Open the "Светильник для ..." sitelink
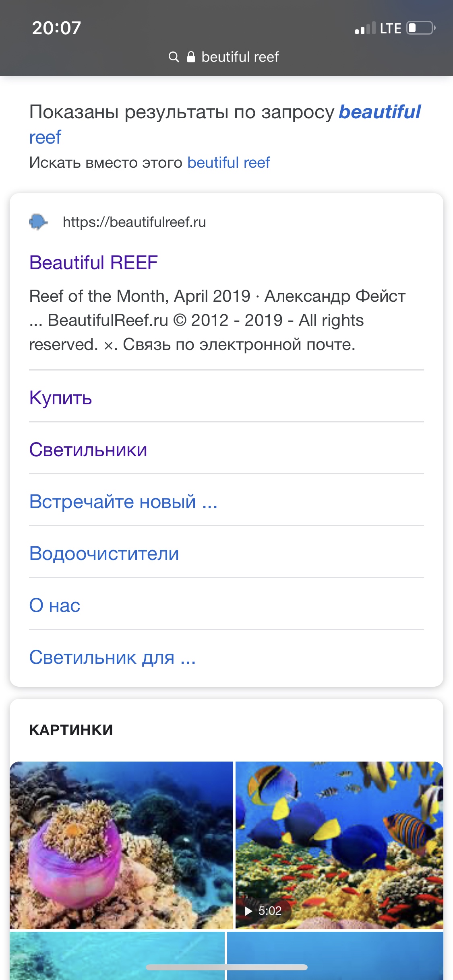 click(112, 657)
